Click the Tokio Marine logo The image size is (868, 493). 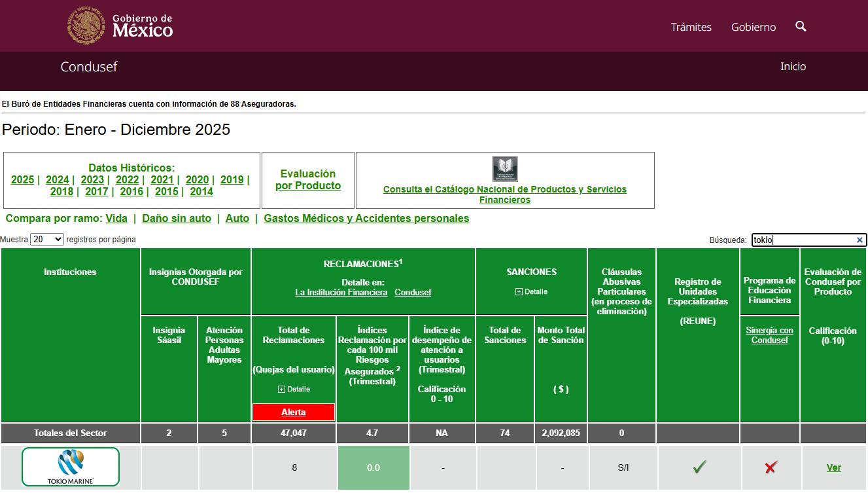coord(71,467)
